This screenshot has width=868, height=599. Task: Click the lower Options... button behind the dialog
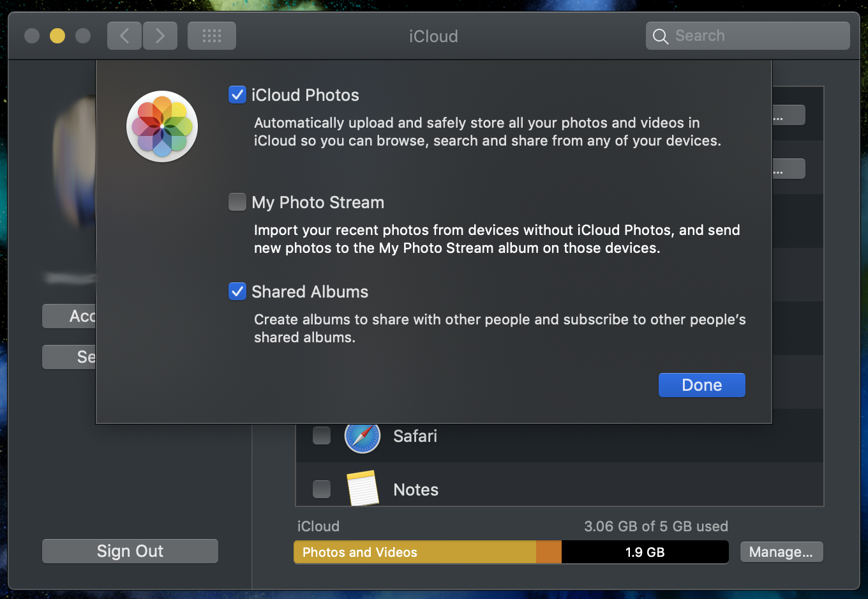tap(789, 169)
